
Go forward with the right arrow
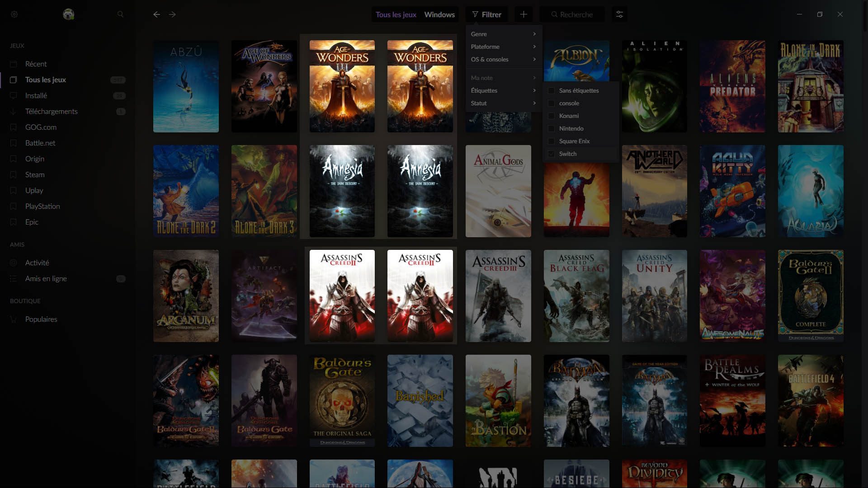(172, 14)
